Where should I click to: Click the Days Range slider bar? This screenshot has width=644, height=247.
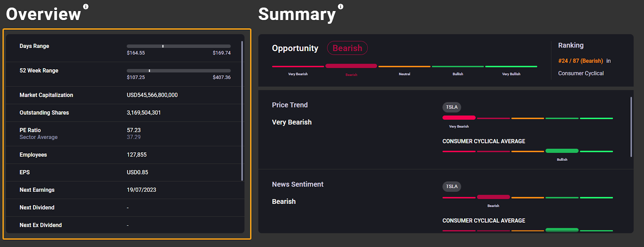pos(178,46)
